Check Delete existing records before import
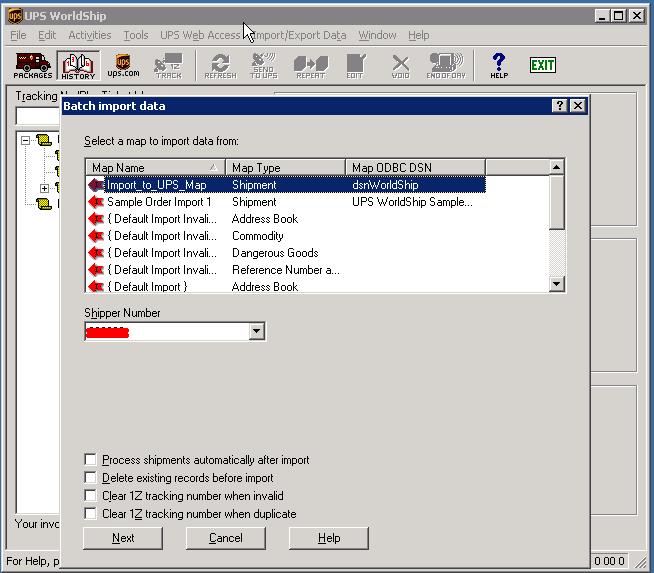654x573 pixels. [x=92, y=478]
